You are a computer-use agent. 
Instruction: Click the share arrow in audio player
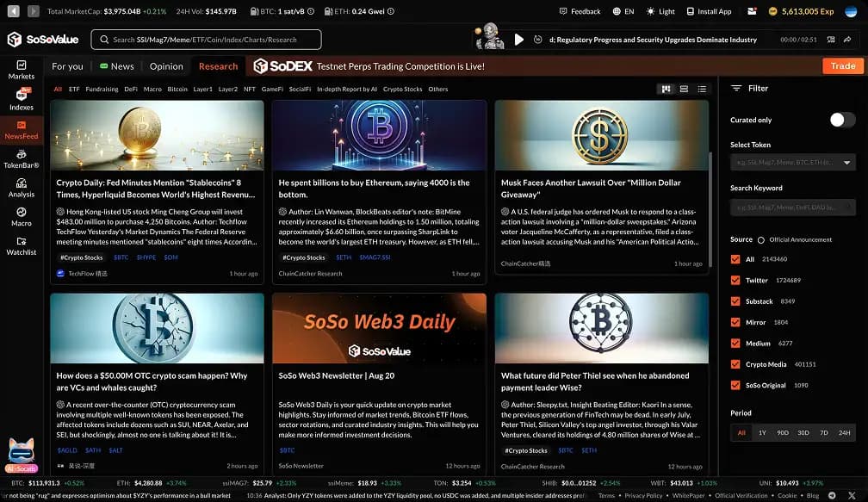847,40
